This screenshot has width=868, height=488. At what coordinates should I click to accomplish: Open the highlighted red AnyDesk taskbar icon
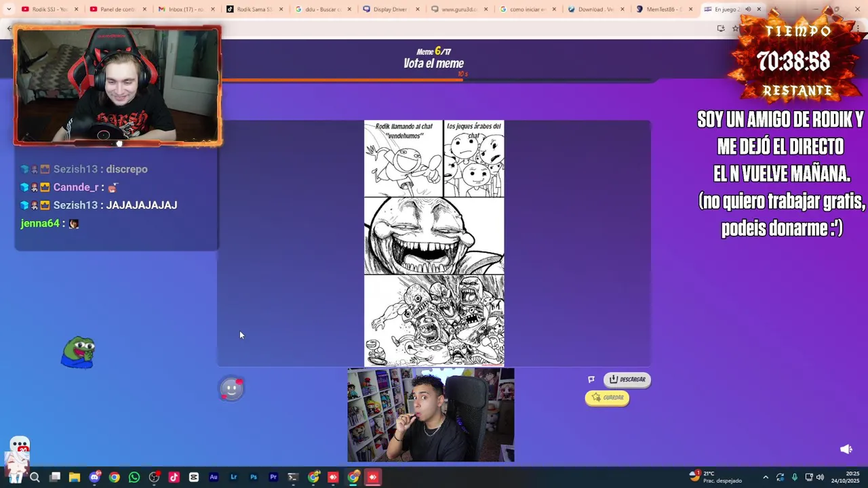[x=373, y=477]
